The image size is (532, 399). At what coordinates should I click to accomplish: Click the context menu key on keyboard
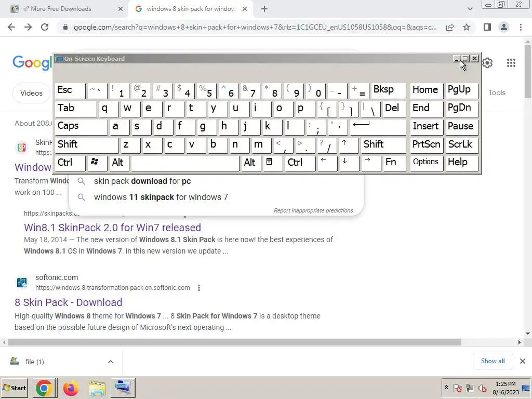tap(272, 163)
